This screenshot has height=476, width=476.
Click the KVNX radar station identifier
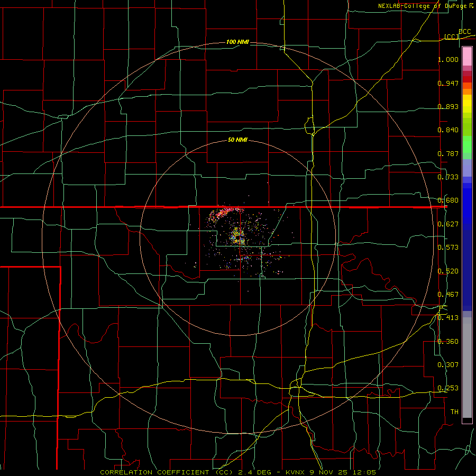click(296, 472)
